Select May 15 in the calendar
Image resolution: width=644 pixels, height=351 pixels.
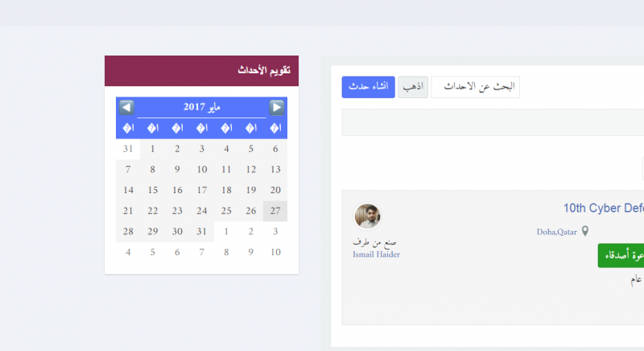coord(153,190)
